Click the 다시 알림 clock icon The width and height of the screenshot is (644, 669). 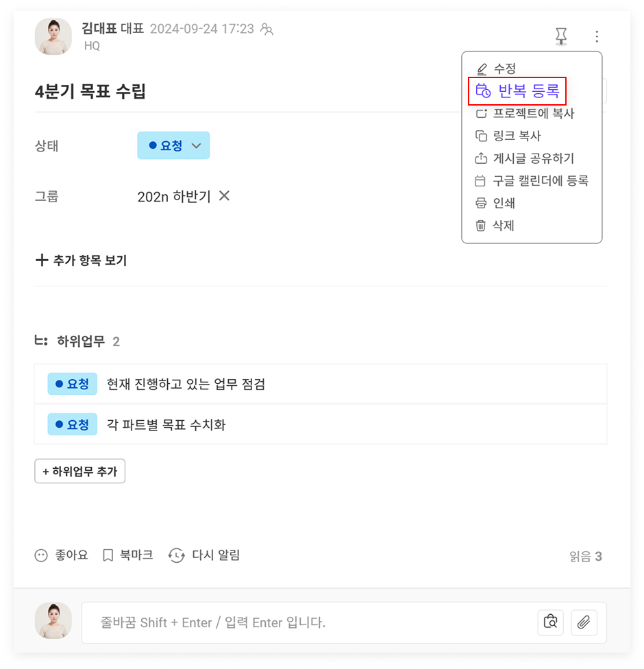click(x=176, y=555)
